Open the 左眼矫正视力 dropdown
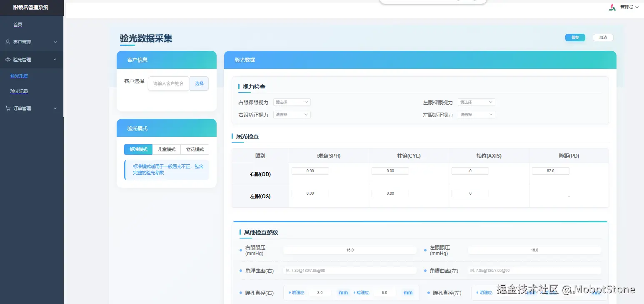The width and height of the screenshot is (644, 304). point(476,115)
